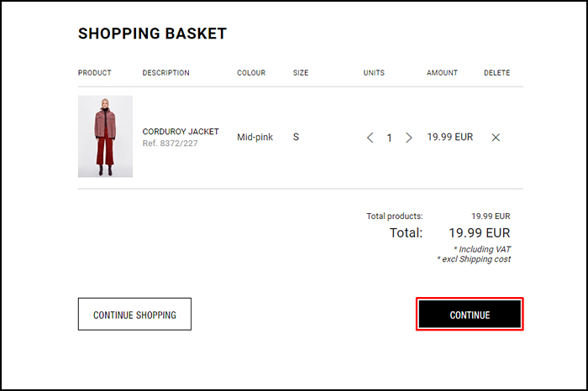Image resolution: width=588 pixels, height=391 pixels.
Task: Click the SHOPPING BASKET heading
Action: 152,34
